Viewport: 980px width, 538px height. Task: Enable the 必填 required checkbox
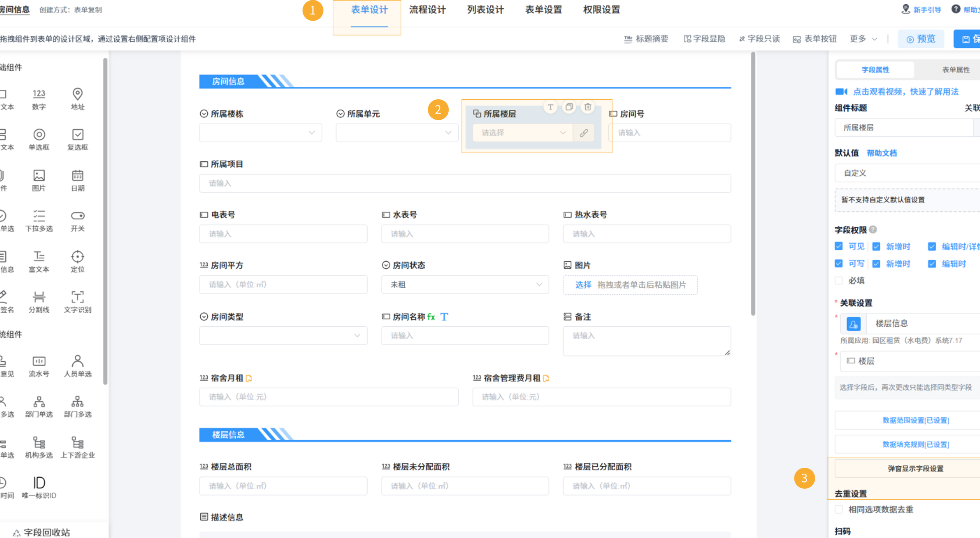[838, 280]
